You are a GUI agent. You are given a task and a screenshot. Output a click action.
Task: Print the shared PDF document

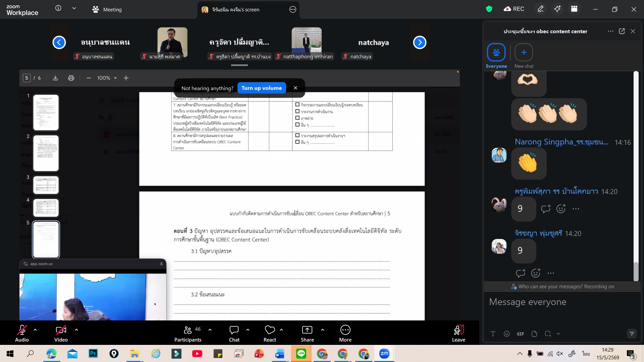click(x=71, y=78)
